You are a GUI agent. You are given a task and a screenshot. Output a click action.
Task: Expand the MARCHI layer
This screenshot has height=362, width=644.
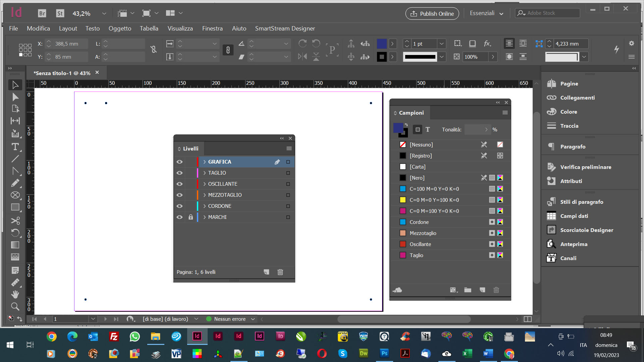[204, 217]
